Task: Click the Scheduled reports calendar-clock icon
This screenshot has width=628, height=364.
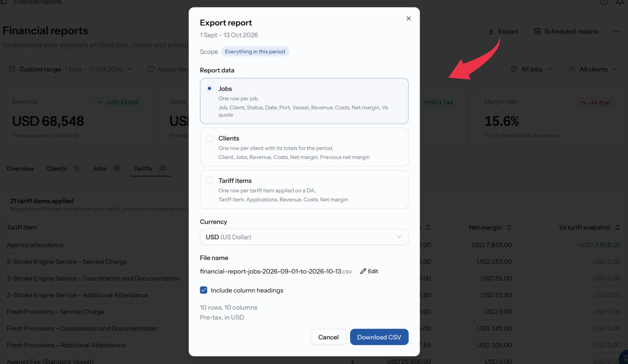Action: click(x=537, y=31)
